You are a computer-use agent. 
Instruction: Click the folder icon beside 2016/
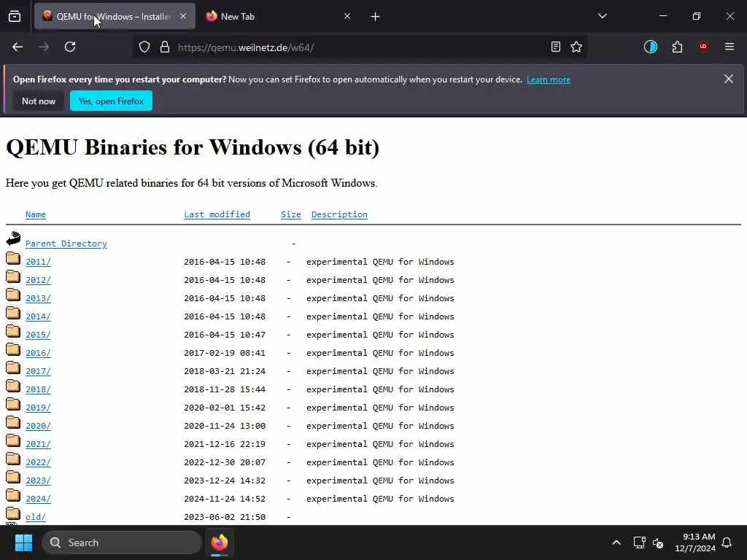pos(13,349)
